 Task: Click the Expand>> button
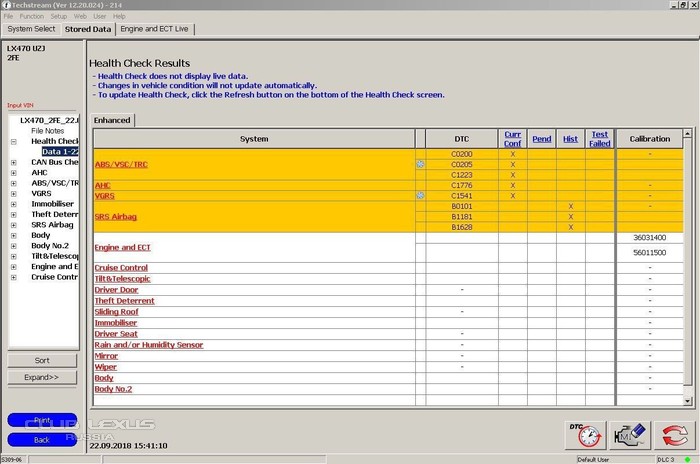click(42, 377)
